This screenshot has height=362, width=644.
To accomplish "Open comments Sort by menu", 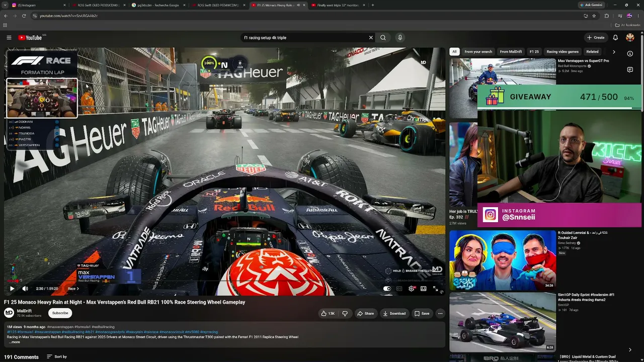I will pos(57,356).
